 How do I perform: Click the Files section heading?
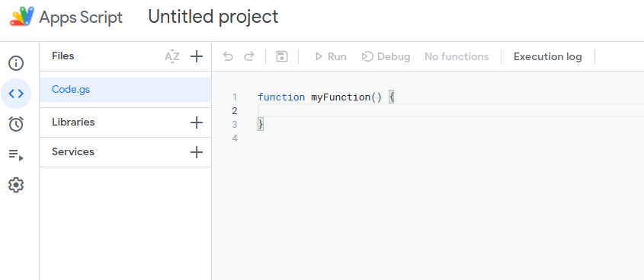click(x=62, y=56)
